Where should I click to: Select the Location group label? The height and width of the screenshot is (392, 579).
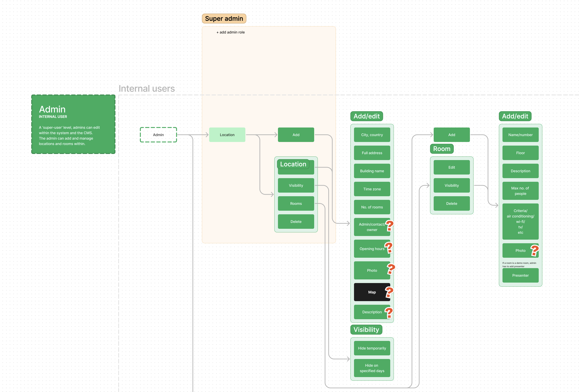click(293, 164)
